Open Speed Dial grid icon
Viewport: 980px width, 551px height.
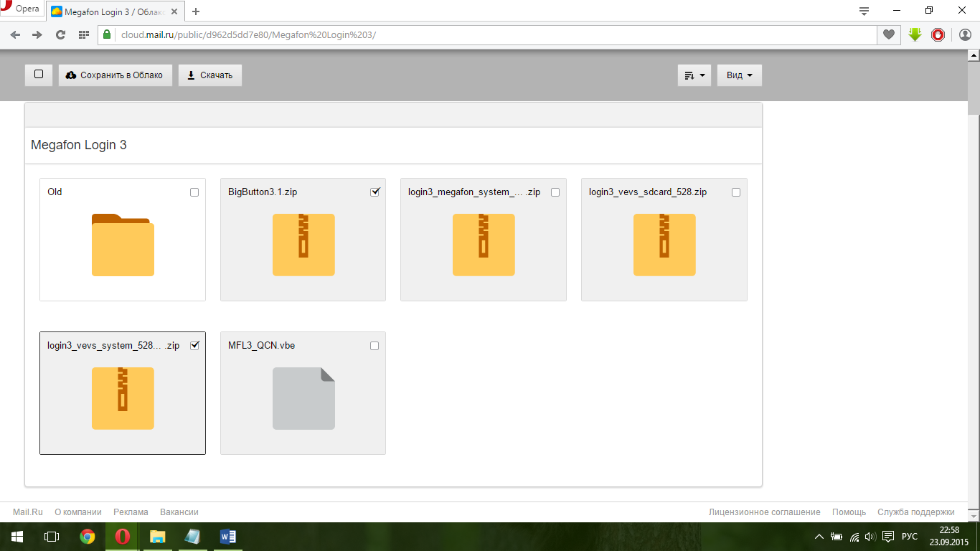pos(83,34)
